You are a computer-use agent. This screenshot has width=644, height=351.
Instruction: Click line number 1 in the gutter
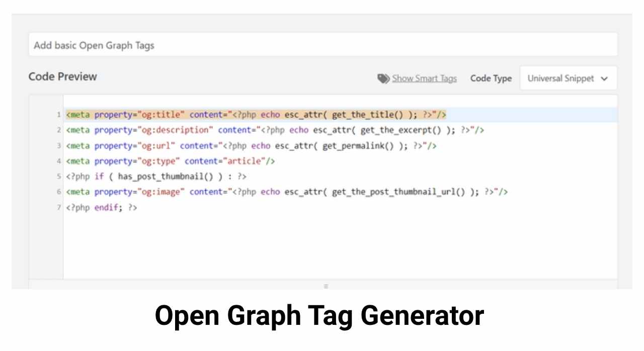[x=58, y=114]
